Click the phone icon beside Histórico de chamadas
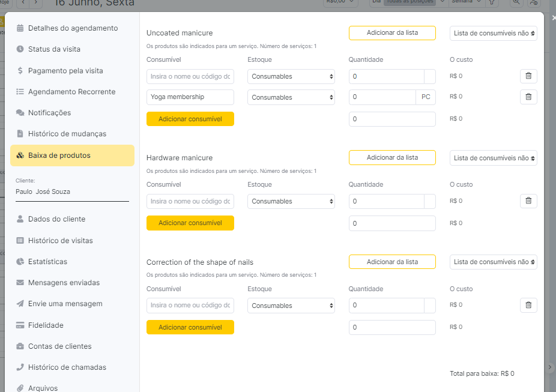 (x=20, y=367)
